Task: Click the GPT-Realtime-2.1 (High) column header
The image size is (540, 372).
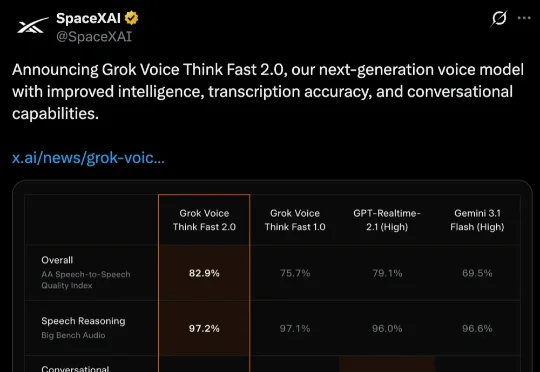Action: 387,220
